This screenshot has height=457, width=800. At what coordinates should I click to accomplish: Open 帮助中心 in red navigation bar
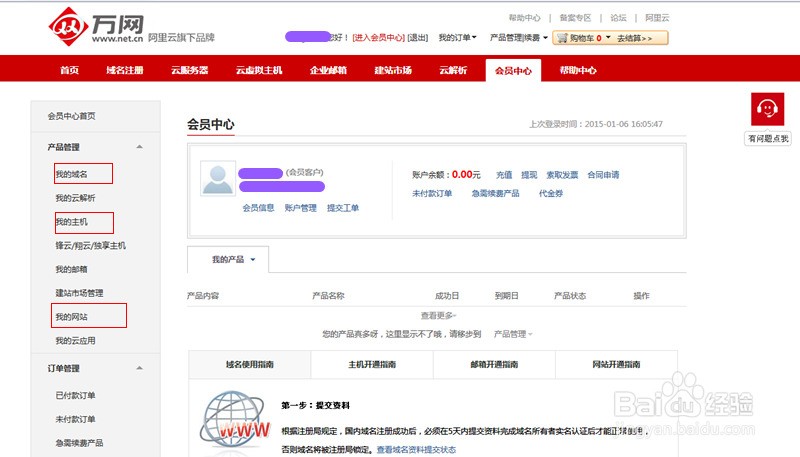click(578, 70)
